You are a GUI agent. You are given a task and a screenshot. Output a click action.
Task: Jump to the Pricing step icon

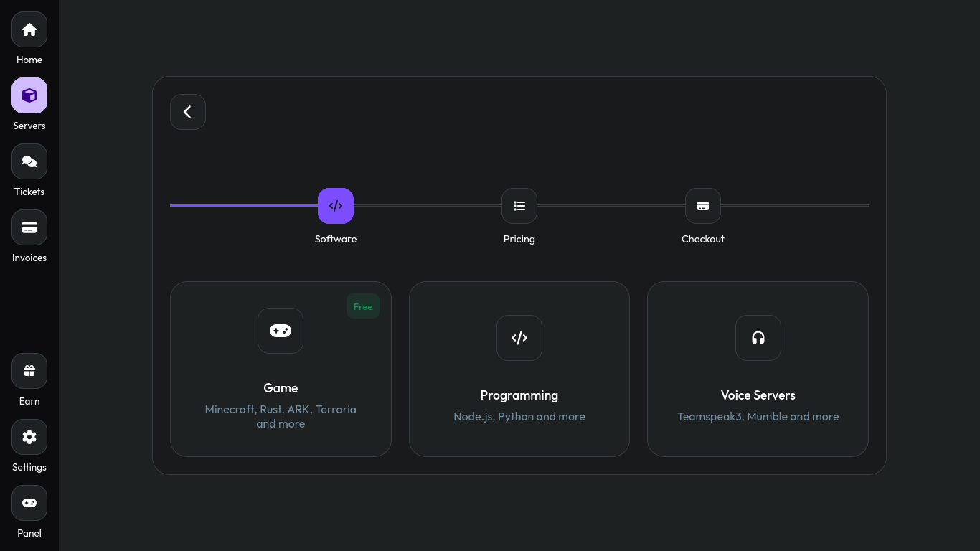pyautogui.click(x=519, y=206)
